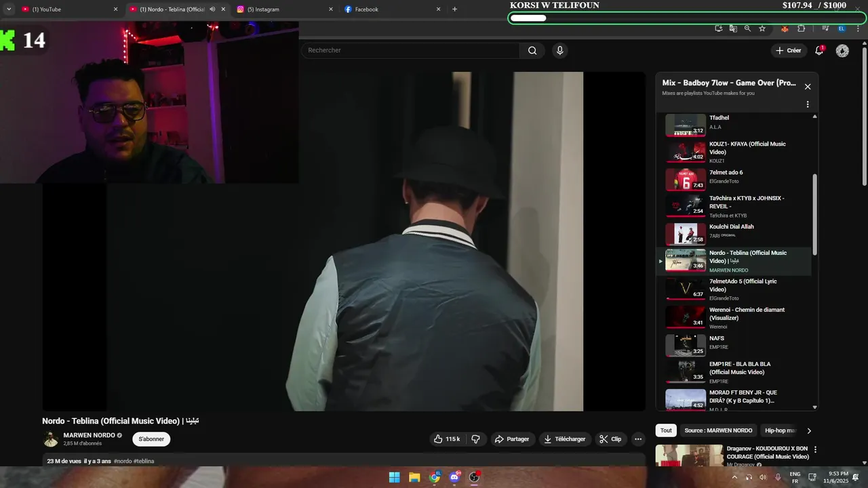Open the MetaMask fox extension
The image size is (868, 488).
(785, 28)
